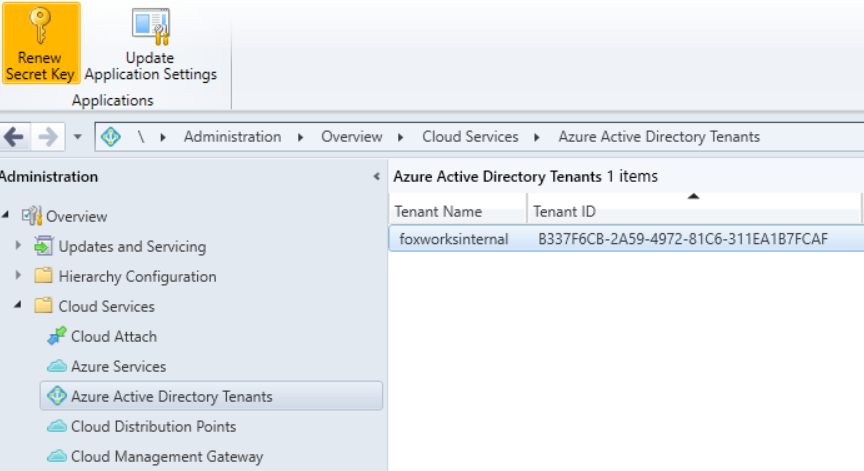Click the Updates and Servicing icon
Viewport: 864px width, 471px height.
coord(44,246)
